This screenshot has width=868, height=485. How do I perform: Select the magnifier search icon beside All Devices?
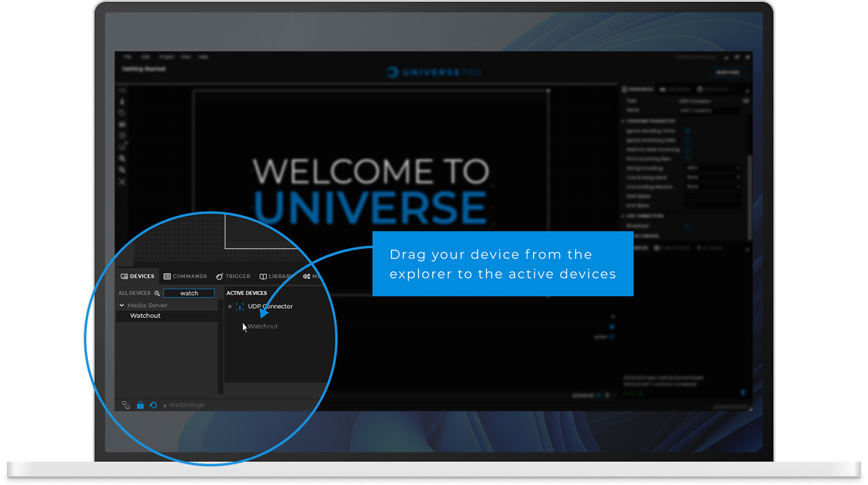[x=157, y=293]
